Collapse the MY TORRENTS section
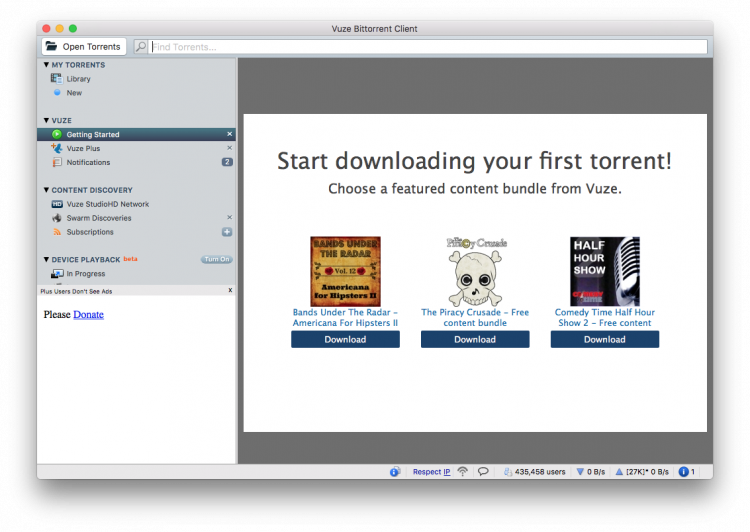 [x=46, y=65]
